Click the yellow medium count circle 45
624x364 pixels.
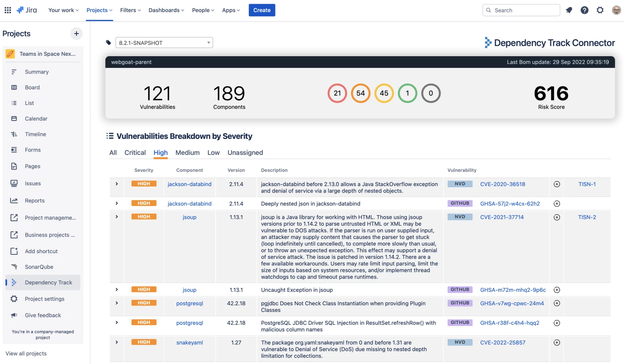[384, 93]
